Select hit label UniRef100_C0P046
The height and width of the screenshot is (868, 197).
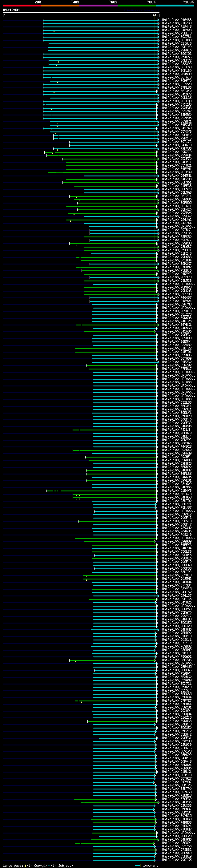177,761
